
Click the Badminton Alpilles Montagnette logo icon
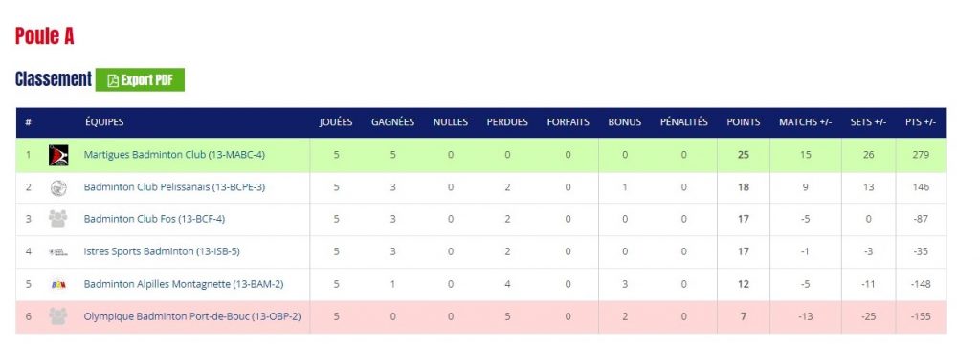pos(58,285)
